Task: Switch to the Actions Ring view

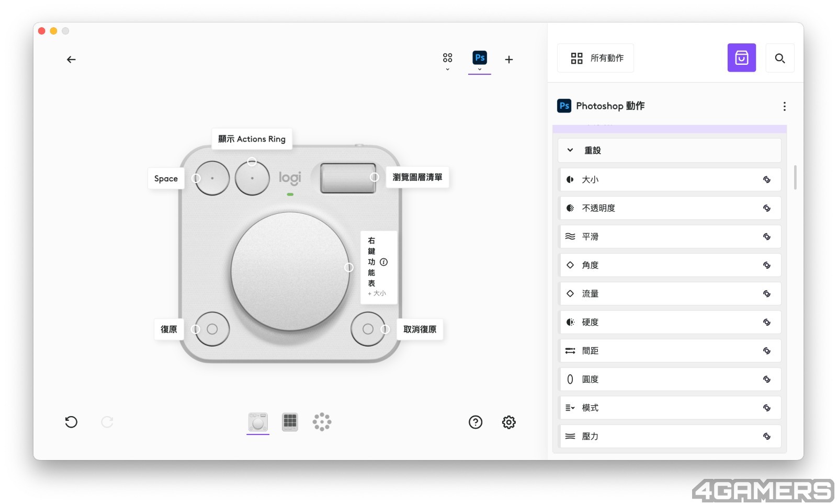Action: click(x=322, y=422)
